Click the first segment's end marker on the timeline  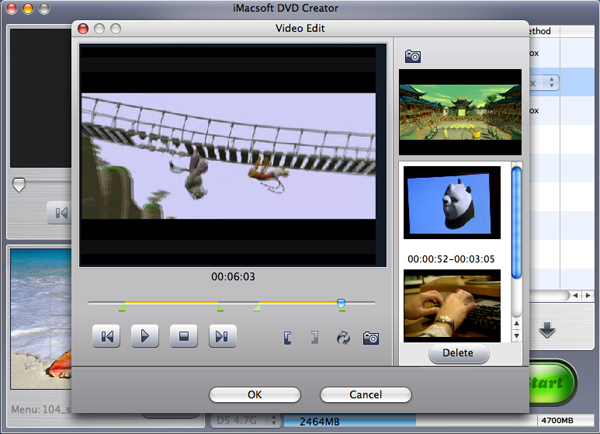220,307
